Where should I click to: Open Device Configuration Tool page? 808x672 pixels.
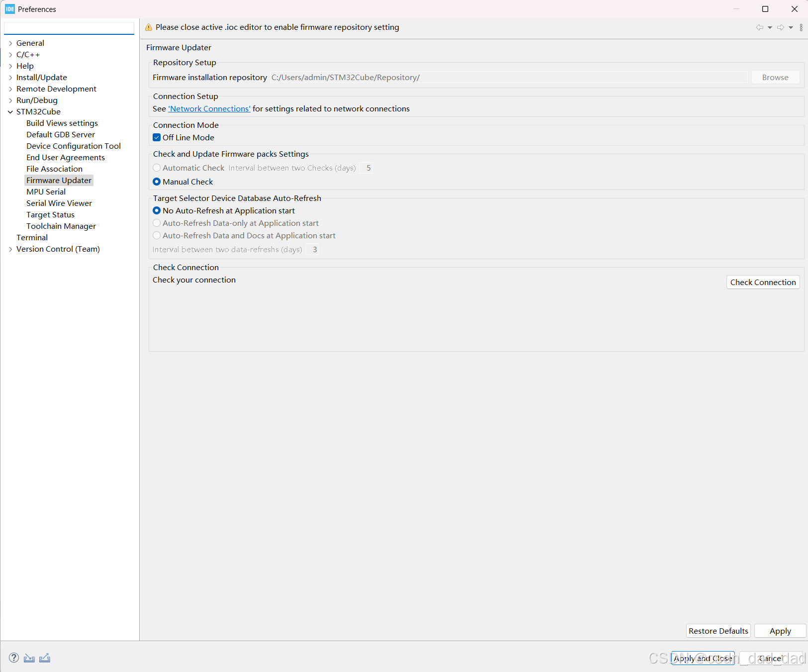[74, 146]
